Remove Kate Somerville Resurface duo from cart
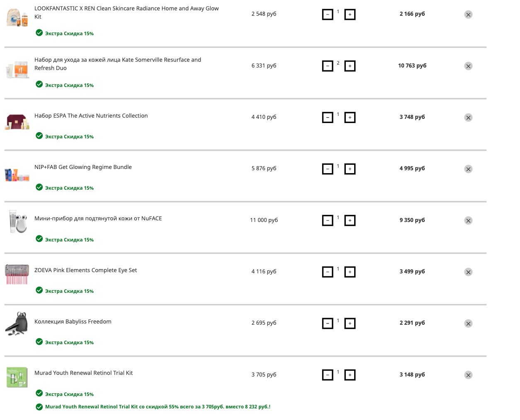The image size is (520, 420). (468, 66)
